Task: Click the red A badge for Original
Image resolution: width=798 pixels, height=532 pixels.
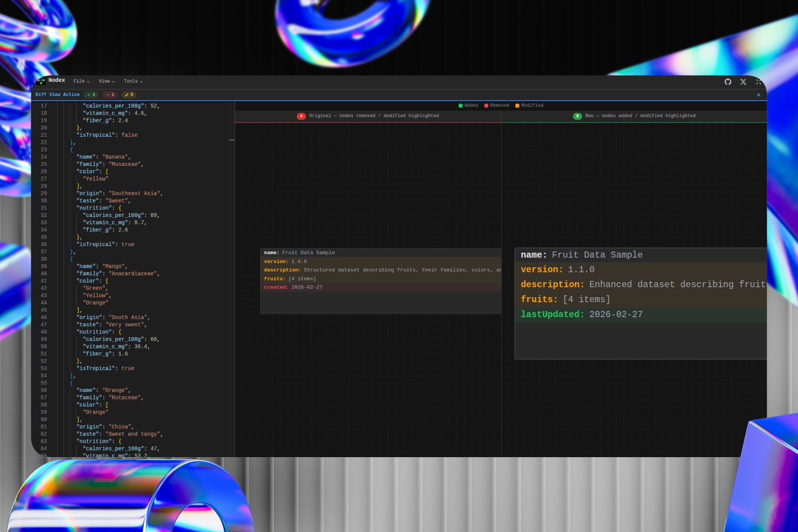Action: click(301, 116)
